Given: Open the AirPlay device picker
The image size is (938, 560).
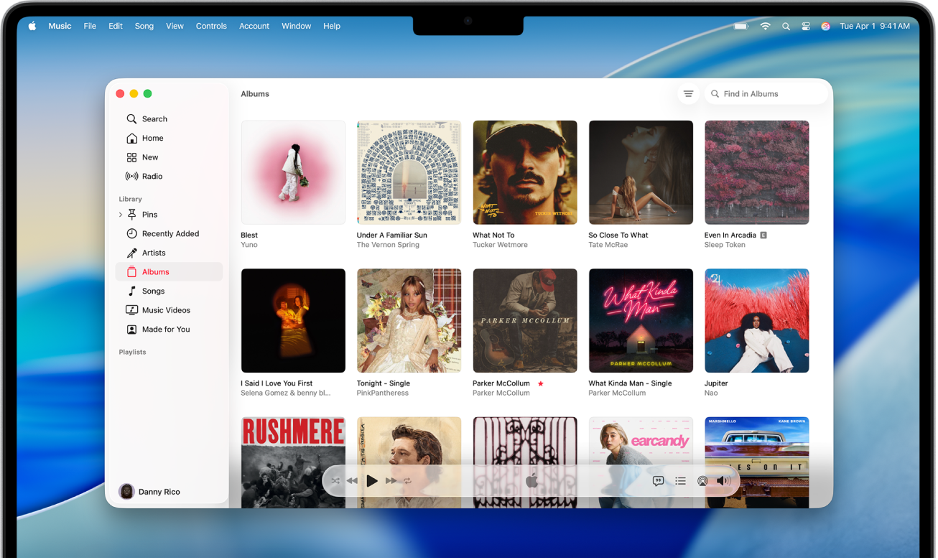Looking at the screenshot, I should point(702,480).
